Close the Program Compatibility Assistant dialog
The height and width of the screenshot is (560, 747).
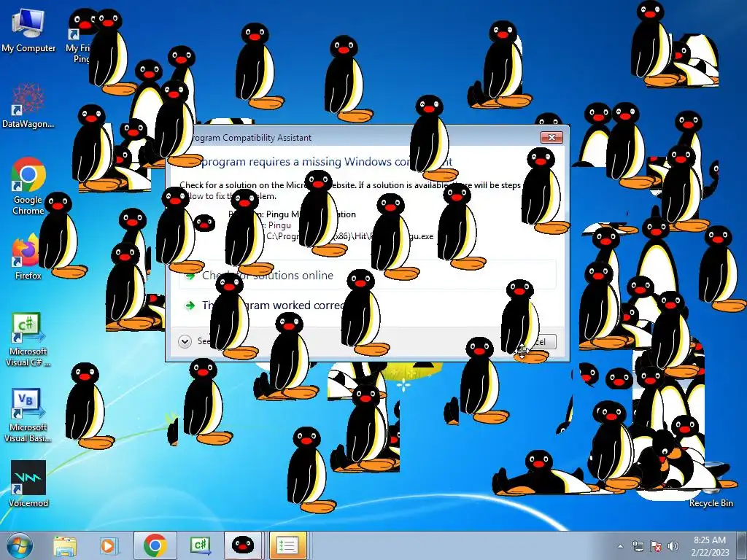tap(551, 137)
